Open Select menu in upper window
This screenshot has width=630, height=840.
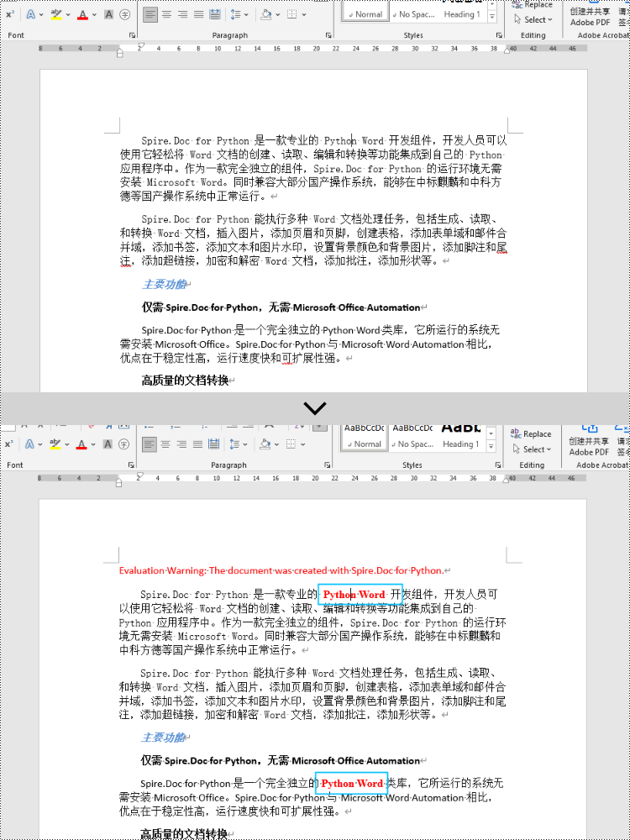533,20
